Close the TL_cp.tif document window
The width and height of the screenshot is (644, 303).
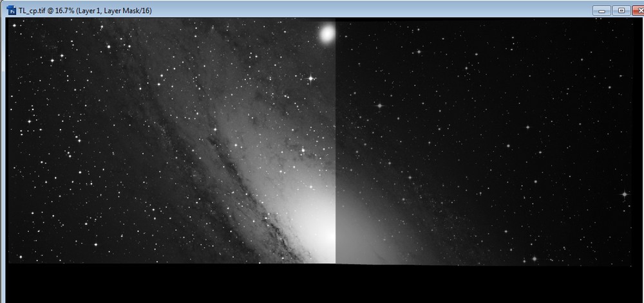pos(638,10)
